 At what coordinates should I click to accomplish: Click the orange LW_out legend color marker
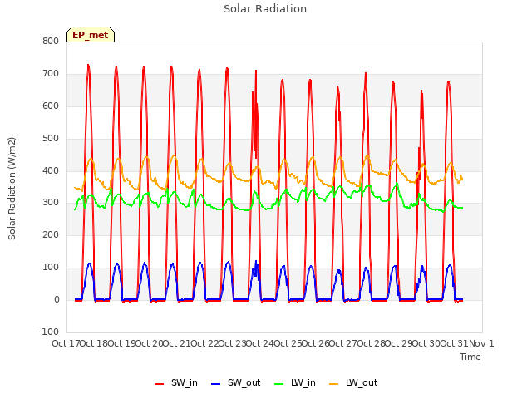point(334,384)
